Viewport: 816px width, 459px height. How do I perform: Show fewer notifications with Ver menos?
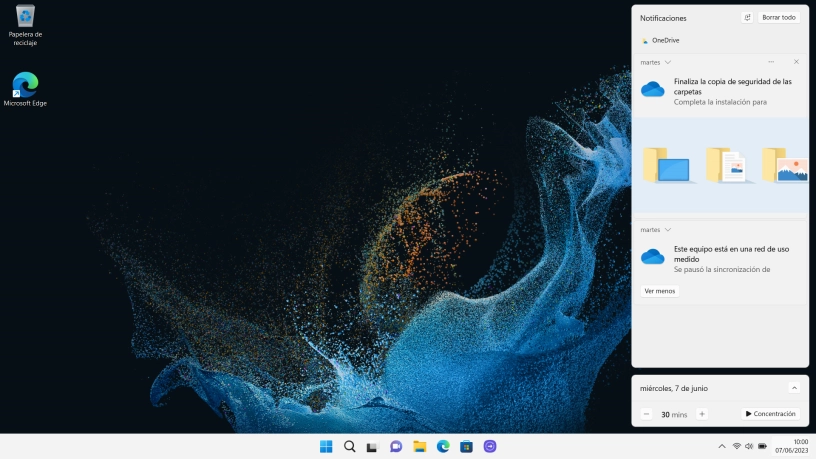click(x=659, y=291)
